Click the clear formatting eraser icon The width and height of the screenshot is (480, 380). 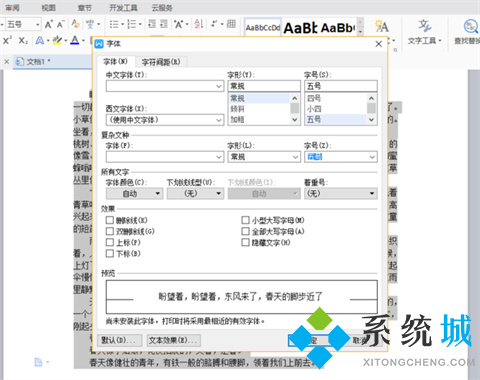pyautogui.click(x=75, y=24)
